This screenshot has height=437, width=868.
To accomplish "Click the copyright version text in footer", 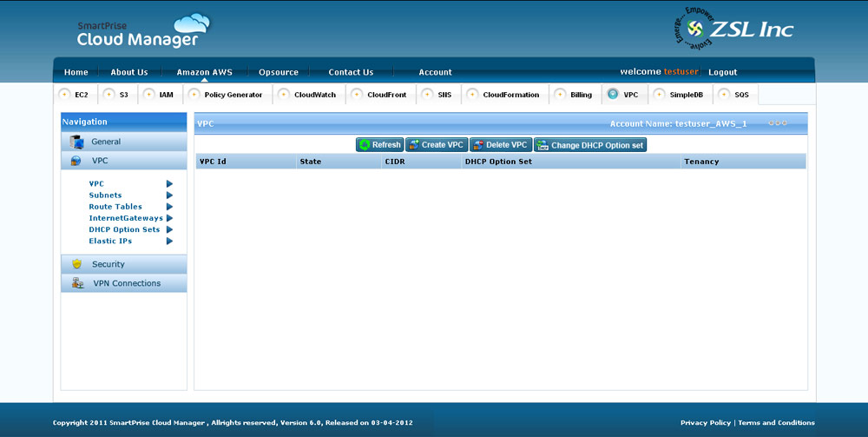I will (233, 422).
